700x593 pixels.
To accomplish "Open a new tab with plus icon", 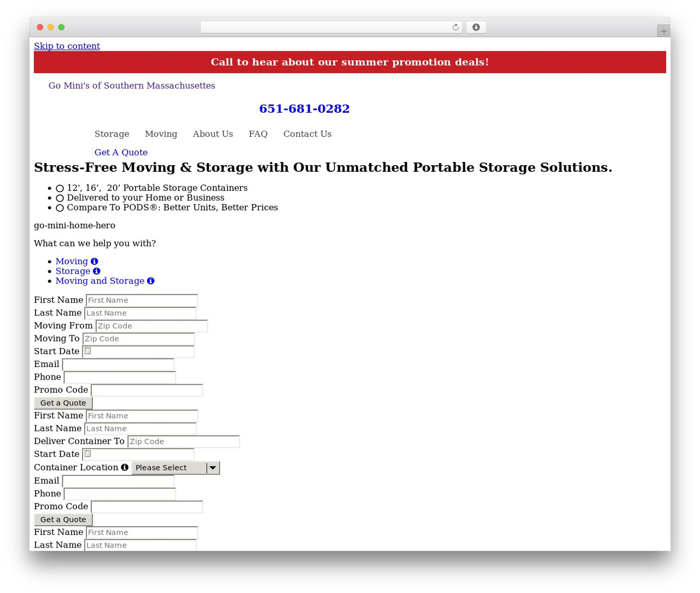I will tap(663, 31).
